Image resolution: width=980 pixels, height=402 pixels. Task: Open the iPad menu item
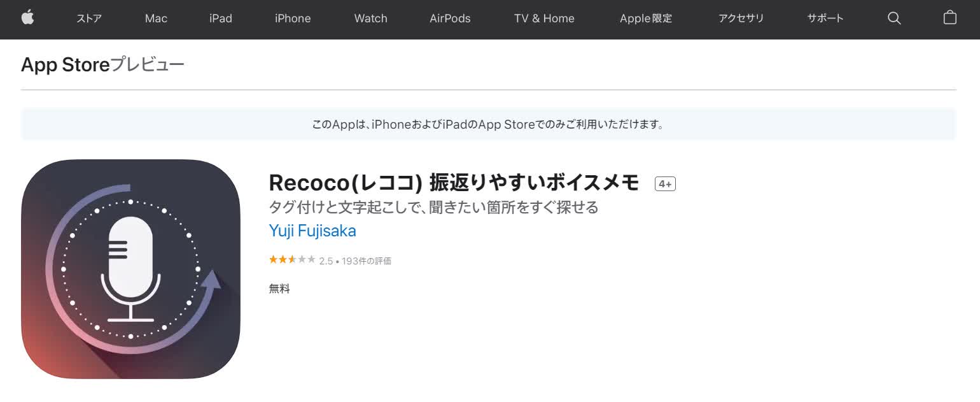(220, 18)
